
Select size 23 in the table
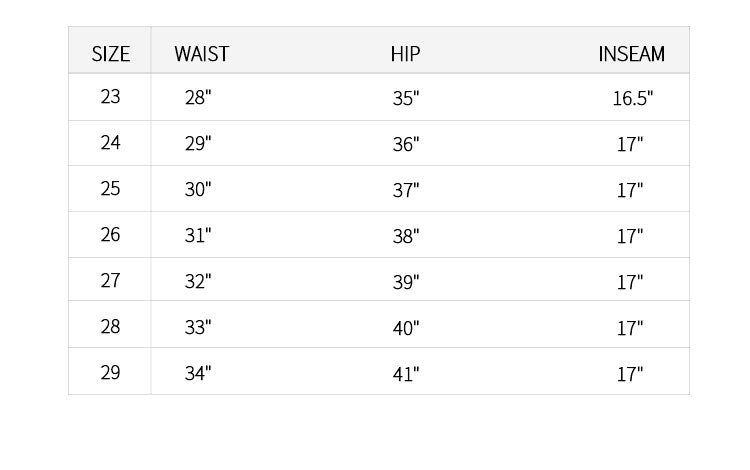pyautogui.click(x=110, y=97)
